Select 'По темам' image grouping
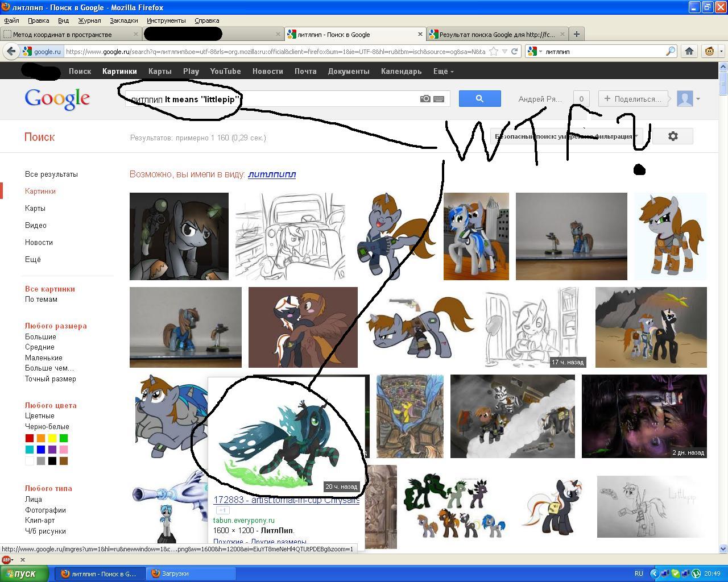This screenshot has width=728, height=582. coord(41,299)
